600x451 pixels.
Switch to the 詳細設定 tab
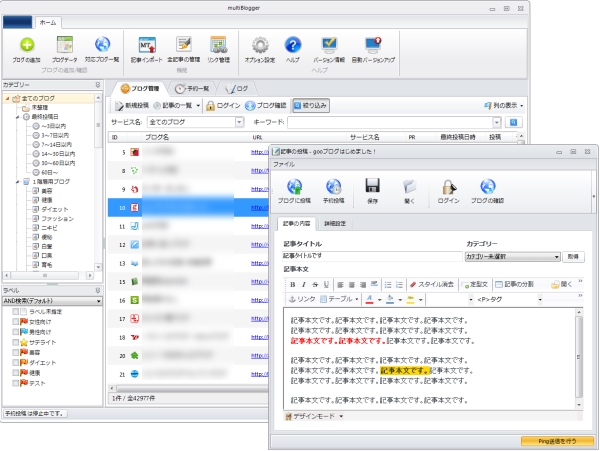point(335,223)
